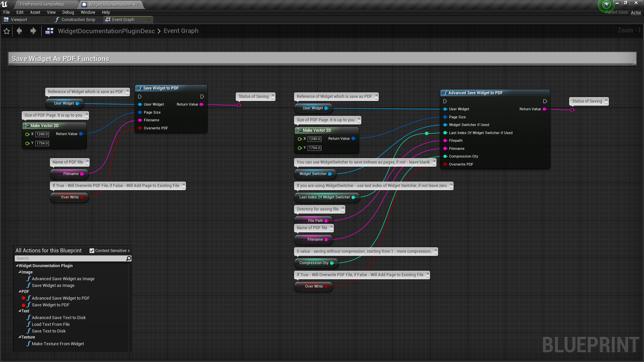Open the Debug menu
The image size is (644, 362).
coord(68,12)
